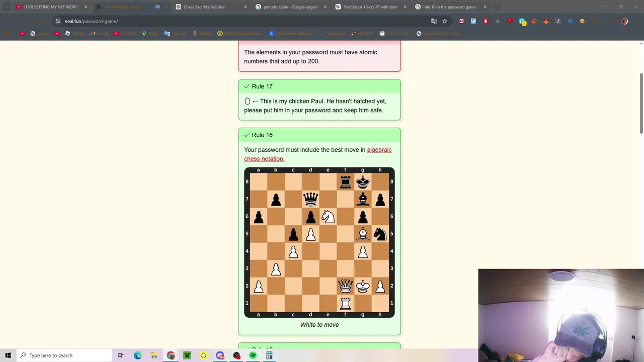The width and height of the screenshot is (644, 362).
Task: Click the Chrome taskbar icon
Action: pos(171,355)
